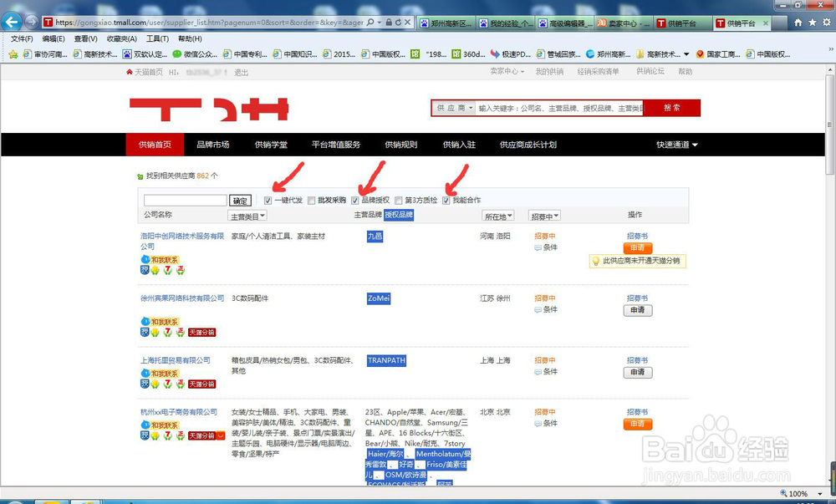
Task: Click the address bar refresh icon
Action: (398, 23)
